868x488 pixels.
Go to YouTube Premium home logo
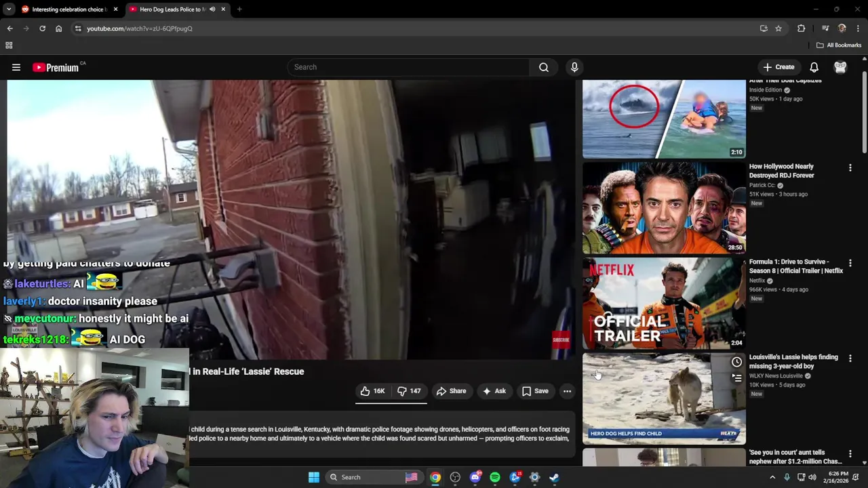coord(56,67)
